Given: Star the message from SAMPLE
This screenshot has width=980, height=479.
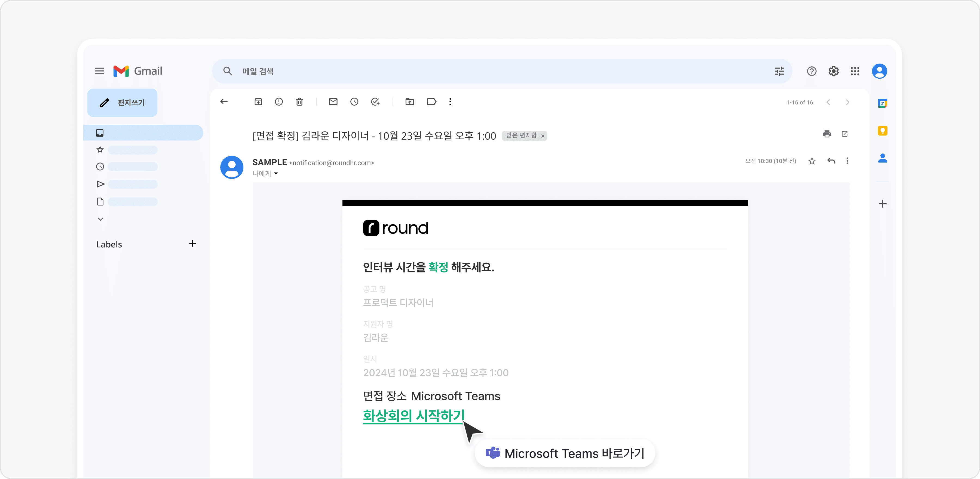Looking at the screenshot, I should pos(812,161).
